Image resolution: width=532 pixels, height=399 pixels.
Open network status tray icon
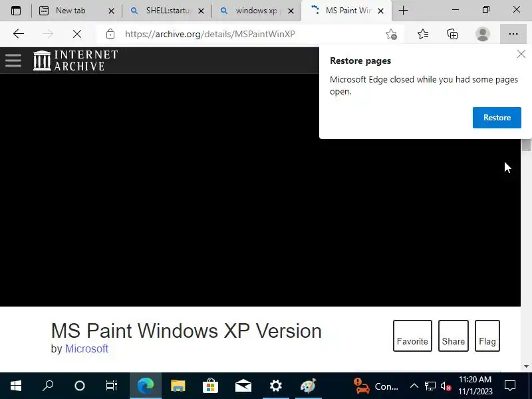[430, 386]
